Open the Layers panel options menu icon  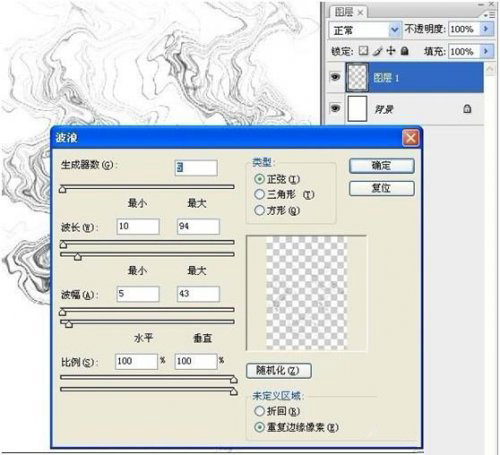tap(490, 15)
